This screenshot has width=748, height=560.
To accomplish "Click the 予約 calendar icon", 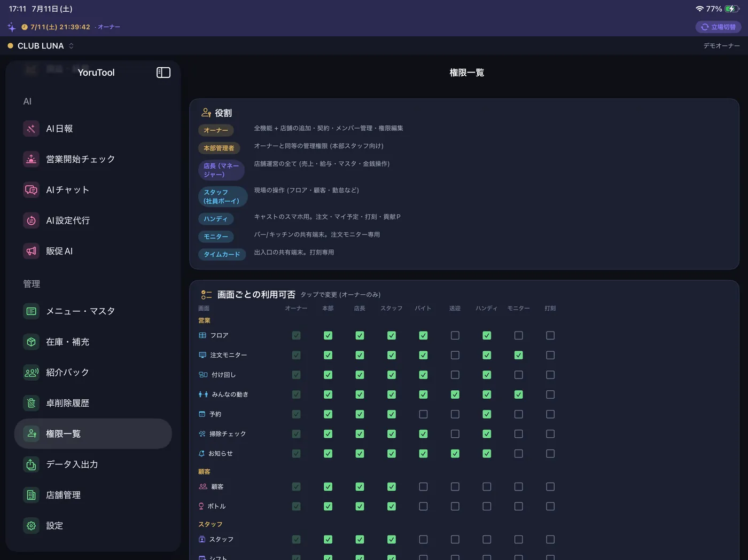I will (202, 414).
